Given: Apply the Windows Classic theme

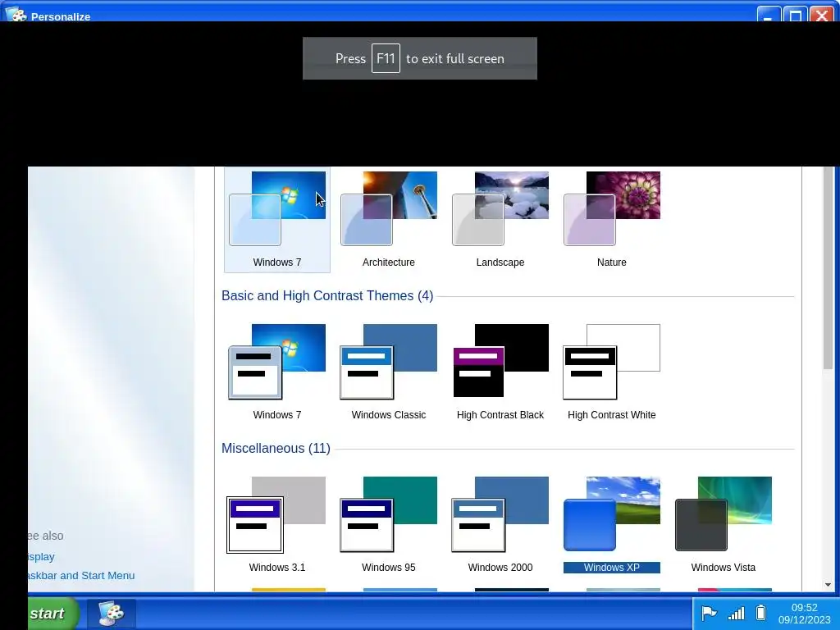Looking at the screenshot, I should pos(388,372).
